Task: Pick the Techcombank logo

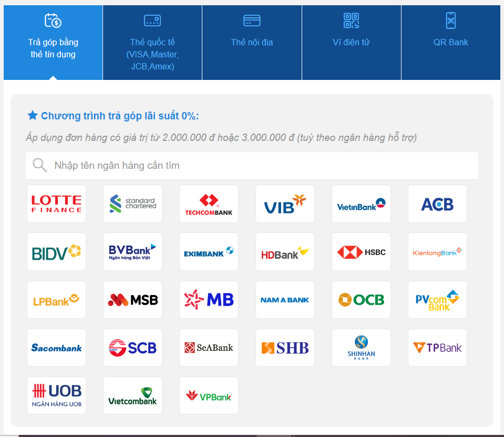Action: tap(209, 204)
